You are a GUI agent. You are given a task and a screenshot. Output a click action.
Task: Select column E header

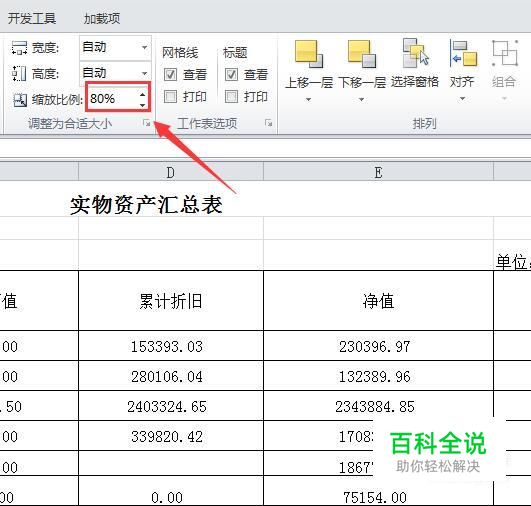(378, 173)
